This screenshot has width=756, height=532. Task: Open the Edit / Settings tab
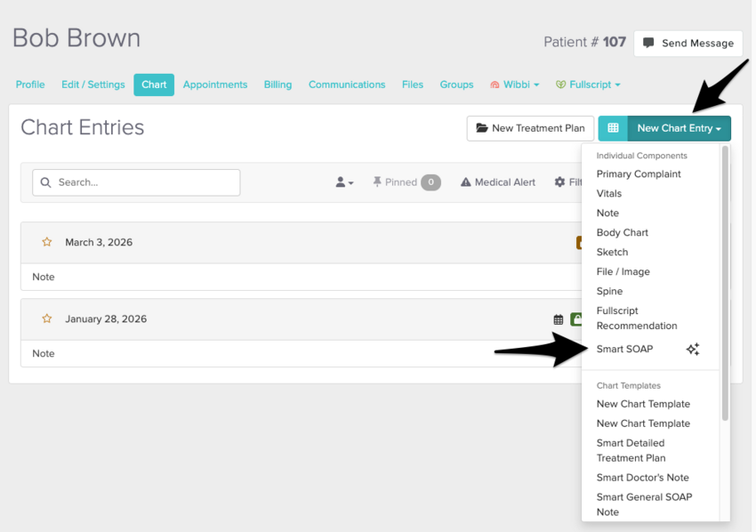tap(93, 85)
